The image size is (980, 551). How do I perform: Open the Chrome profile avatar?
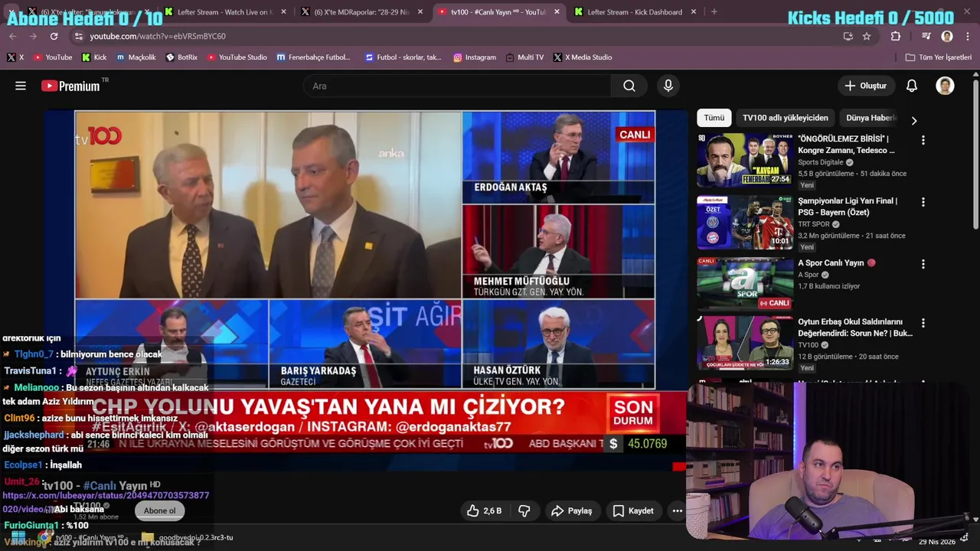click(x=947, y=36)
